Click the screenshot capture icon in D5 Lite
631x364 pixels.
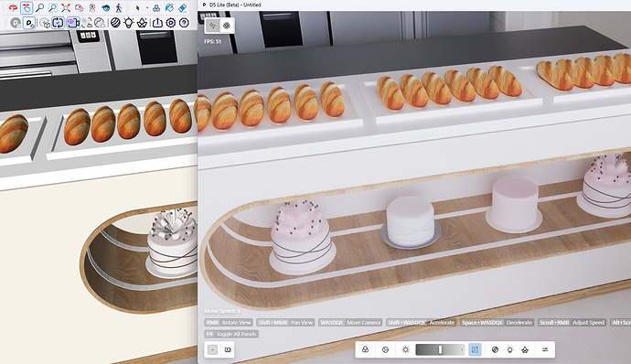pyautogui.click(x=228, y=349)
